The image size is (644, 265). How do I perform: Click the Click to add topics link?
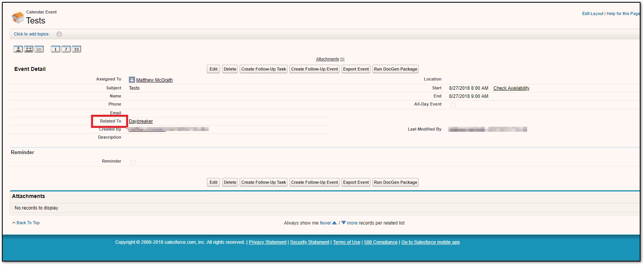point(32,34)
